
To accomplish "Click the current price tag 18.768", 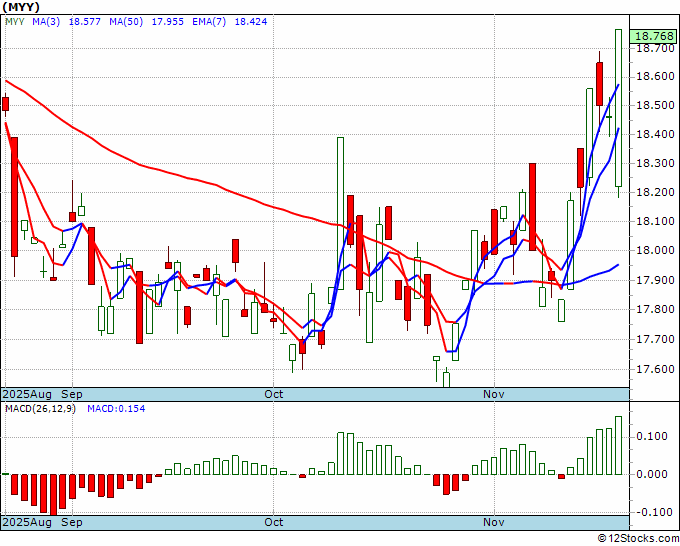I will 654,36.
